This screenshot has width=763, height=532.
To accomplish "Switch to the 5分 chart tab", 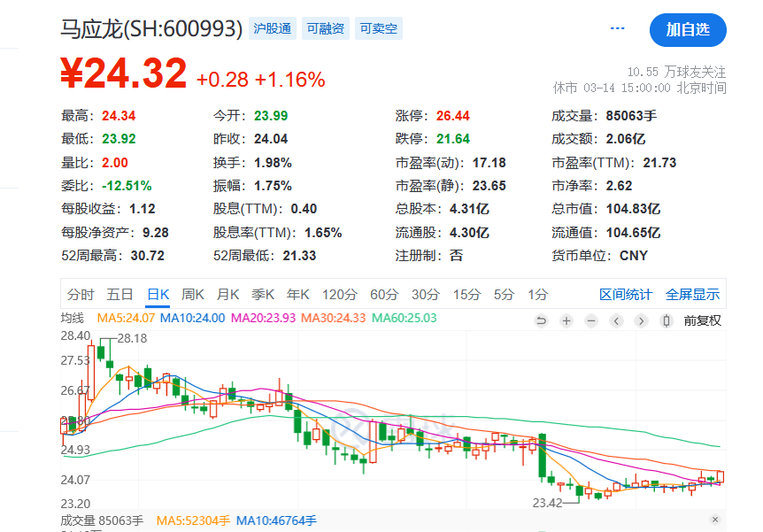I will click(505, 295).
